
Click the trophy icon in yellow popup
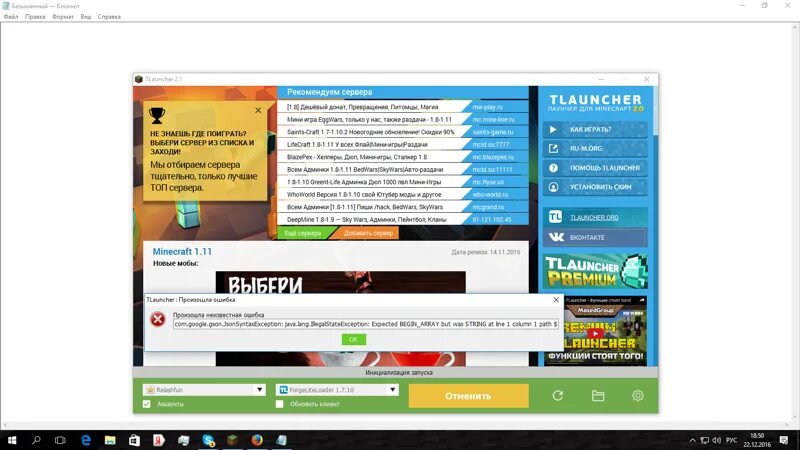[157, 116]
